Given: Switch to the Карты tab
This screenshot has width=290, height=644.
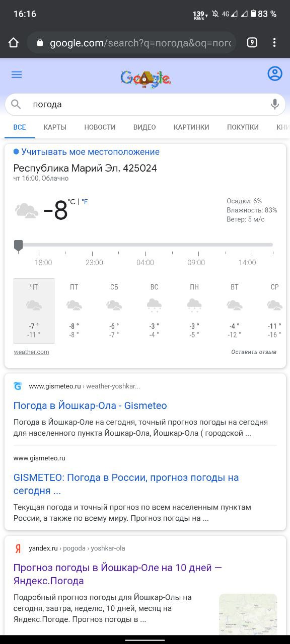Looking at the screenshot, I should [x=55, y=127].
